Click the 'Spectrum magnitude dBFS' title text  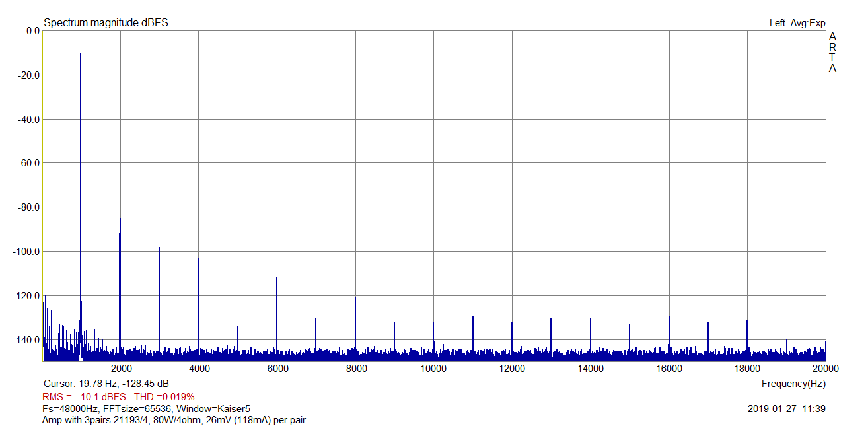(106, 23)
